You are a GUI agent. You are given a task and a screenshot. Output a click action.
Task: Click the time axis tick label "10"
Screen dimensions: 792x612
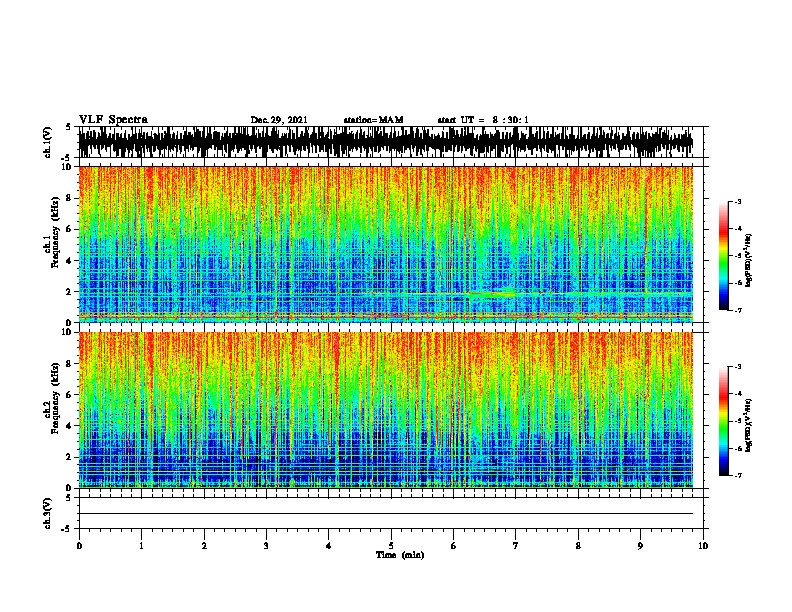(703, 545)
